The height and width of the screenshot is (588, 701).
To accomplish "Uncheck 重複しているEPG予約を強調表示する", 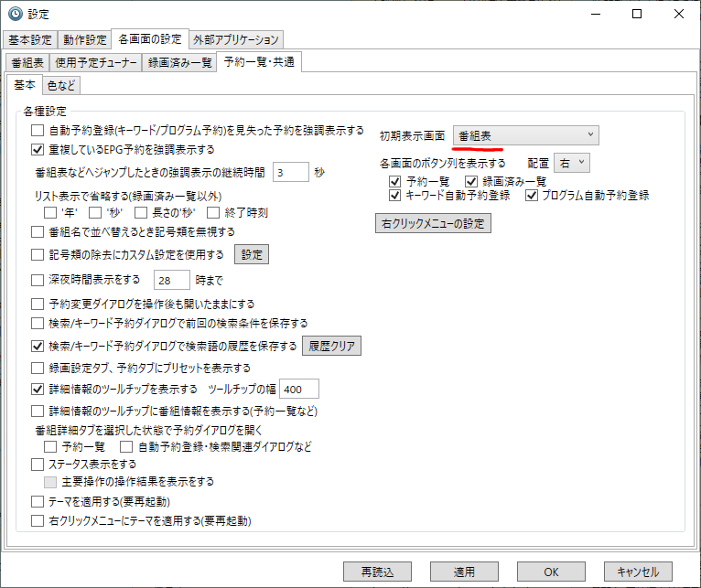I will coord(38,149).
